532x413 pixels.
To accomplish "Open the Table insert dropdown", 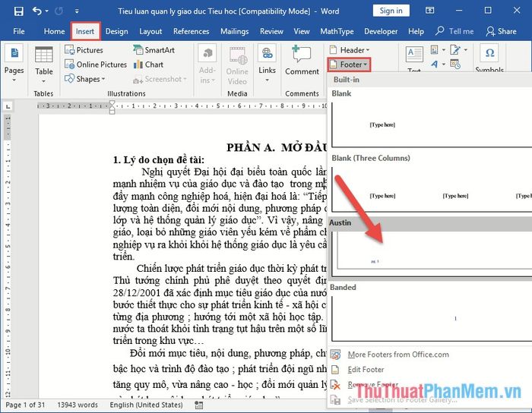I will (44, 65).
